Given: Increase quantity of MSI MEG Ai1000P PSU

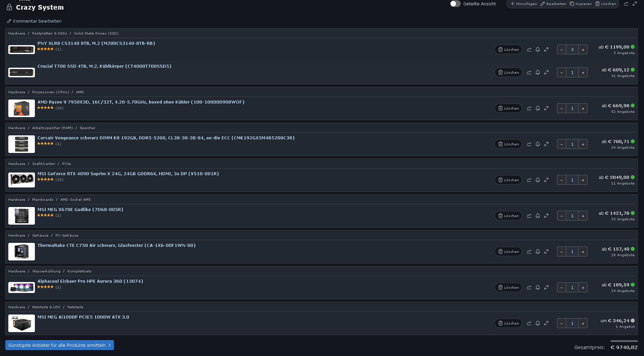Looking at the screenshot, I should pos(583,323).
